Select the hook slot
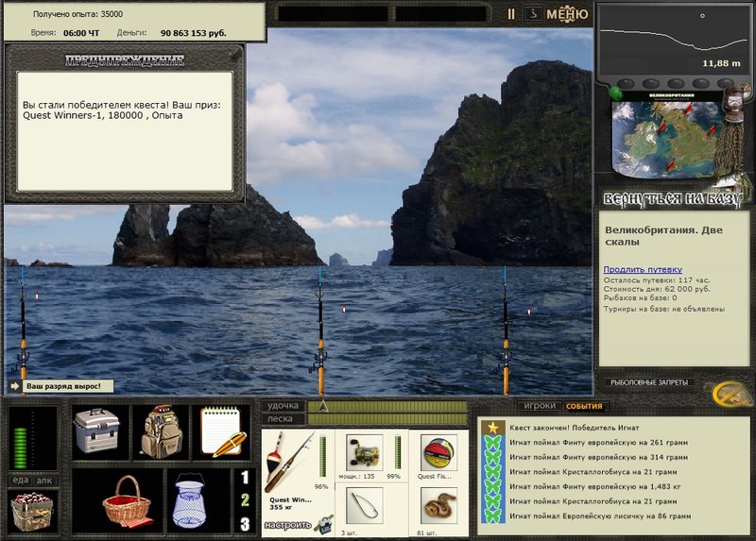 click(x=365, y=506)
